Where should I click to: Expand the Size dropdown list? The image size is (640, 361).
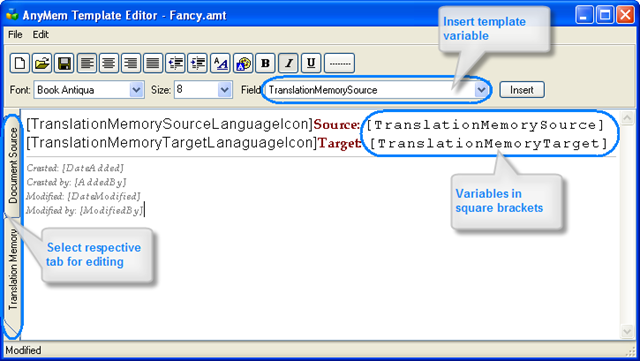224,90
